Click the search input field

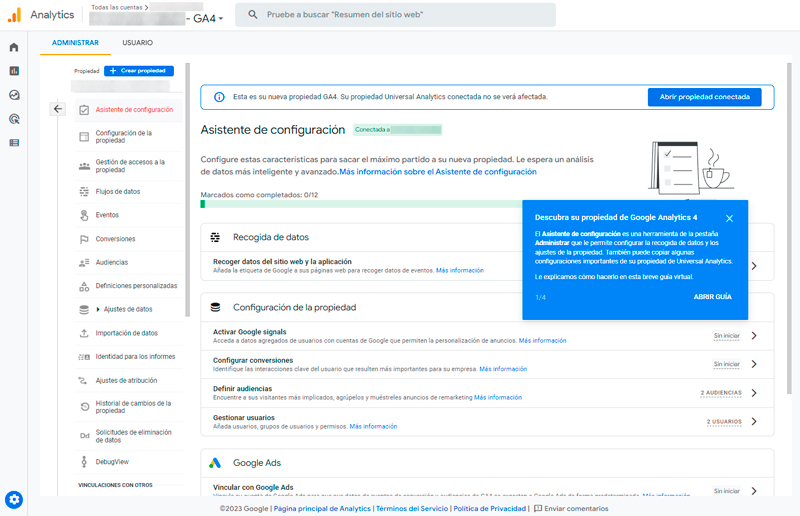coord(395,15)
